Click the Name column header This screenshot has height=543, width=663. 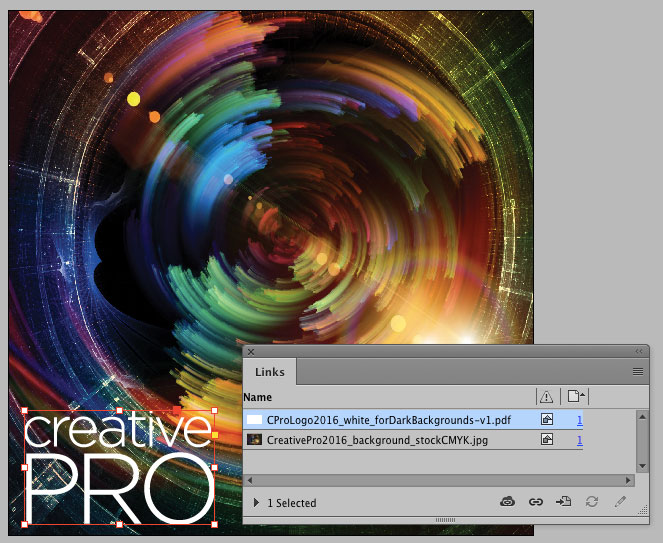[x=258, y=397]
